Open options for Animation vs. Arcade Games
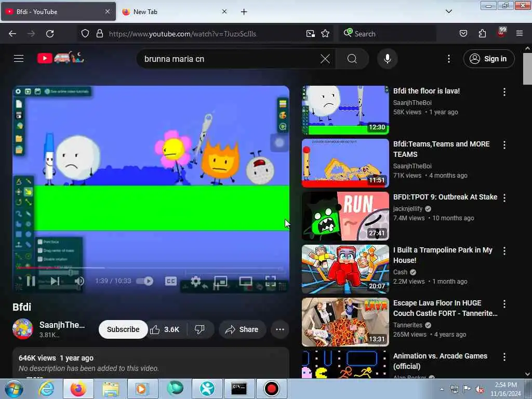Image resolution: width=532 pixels, height=399 pixels. click(x=504, y=356)
